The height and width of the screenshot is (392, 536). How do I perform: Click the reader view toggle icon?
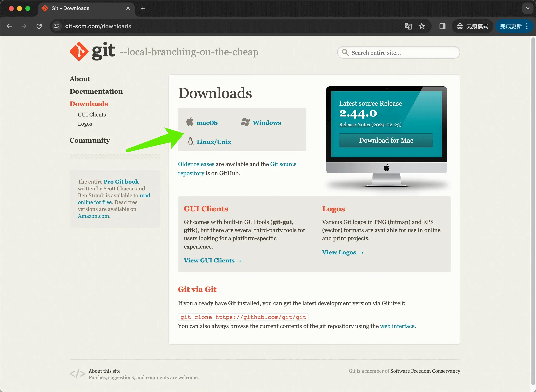coord(442,26)
